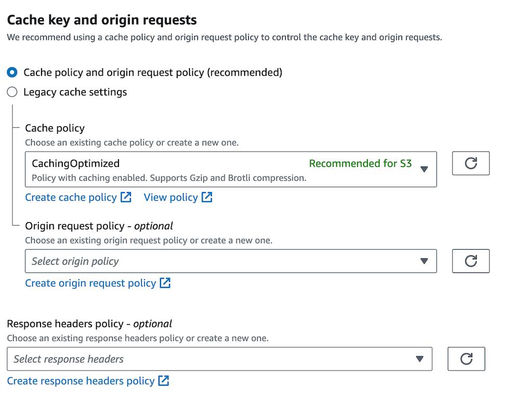This screenshot has height=398, width=532.
Task: Click external-link icon beside Create origin request policy
Action: coord(165,283)
